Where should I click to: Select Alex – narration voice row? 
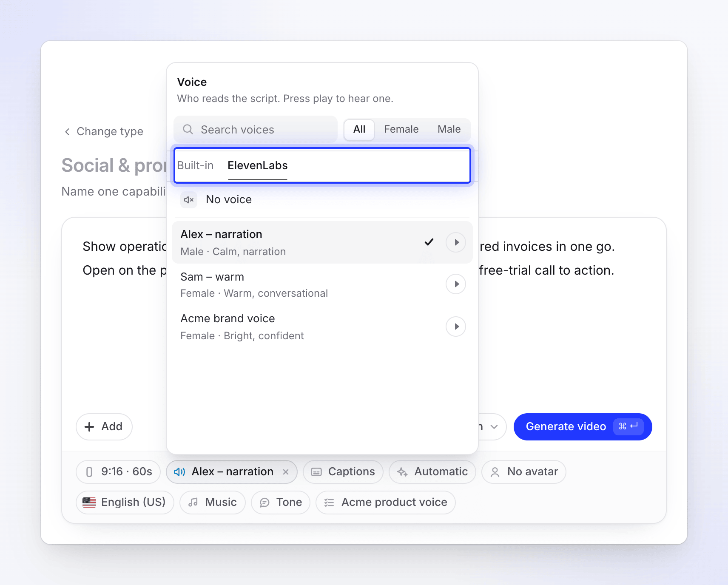click(322, 242)
